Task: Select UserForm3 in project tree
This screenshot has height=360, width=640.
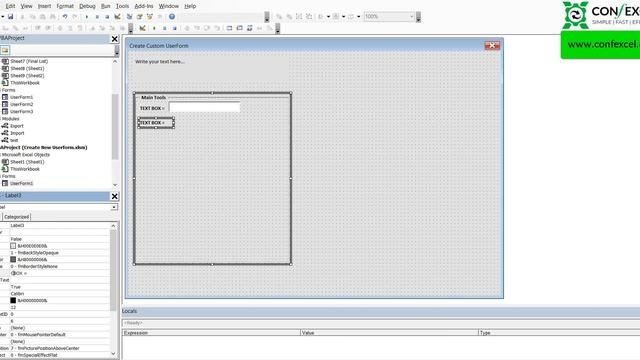Action: click(21, 111)
